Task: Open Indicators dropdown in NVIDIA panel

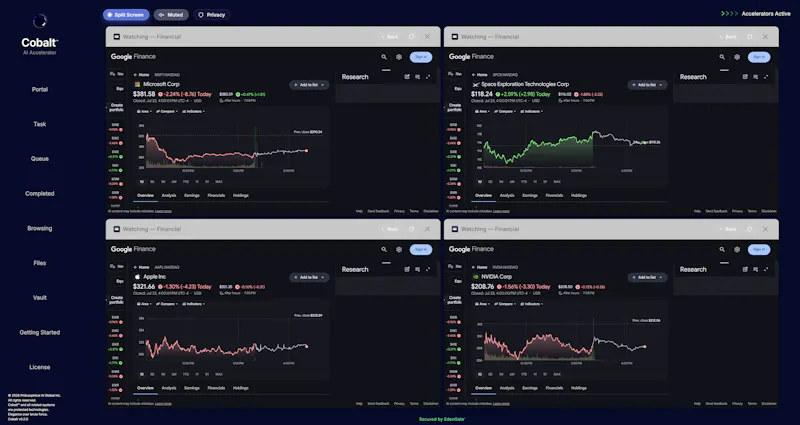Action: click(x=532, y=304)
